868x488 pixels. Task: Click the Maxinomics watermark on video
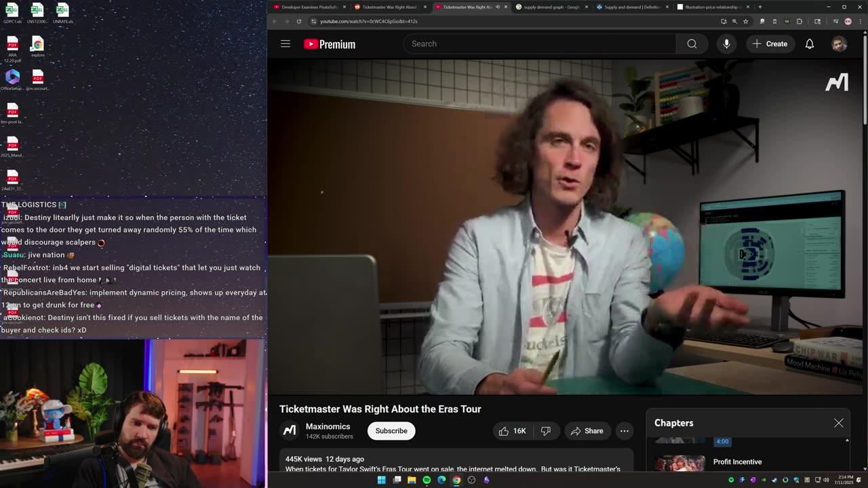837,83
